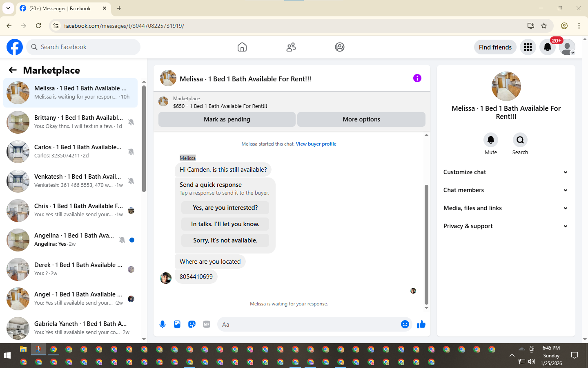Screen dimensions: 588x368
Task: Open the emoji picker in message box
Action: click(x=405, y=324)
